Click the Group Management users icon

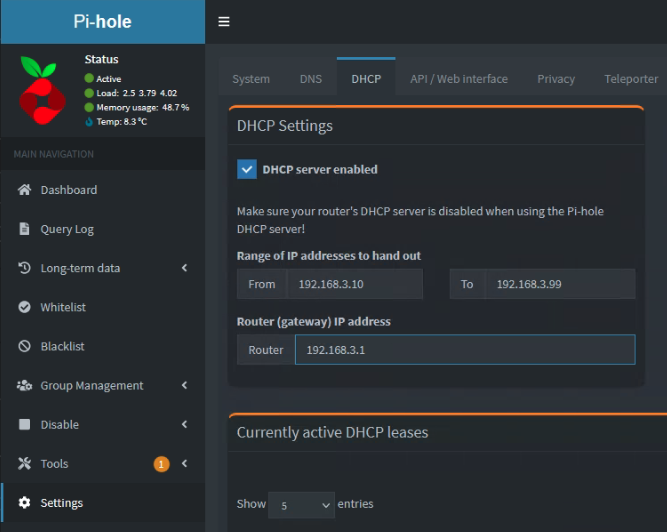point(24,385)
